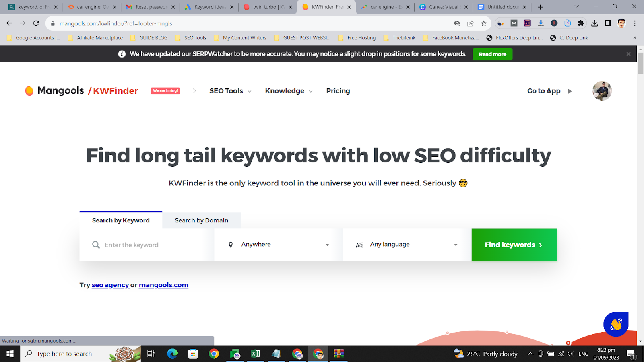This screenshot has width=644, height=362.
Task: Show hidden system tray icons
Action: pos(530,354)
